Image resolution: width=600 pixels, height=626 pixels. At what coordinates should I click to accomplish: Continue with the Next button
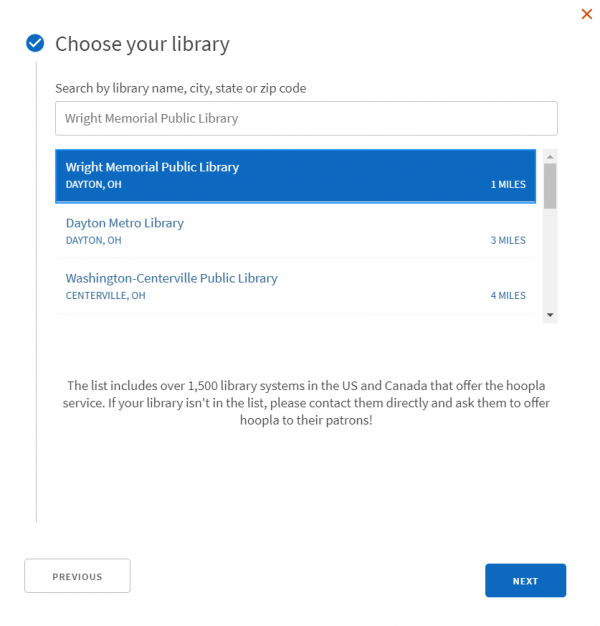[525, 580]
